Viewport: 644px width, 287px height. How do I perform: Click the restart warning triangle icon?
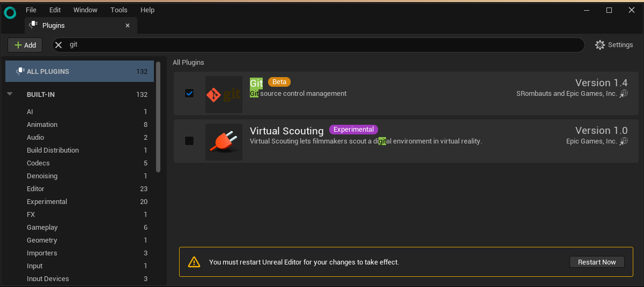tap(194, 262)
